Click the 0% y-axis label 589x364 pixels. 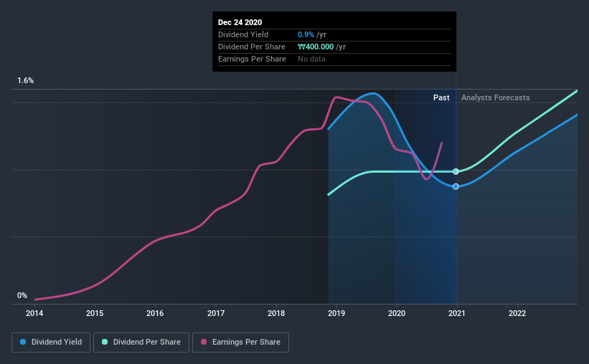(22, 295)
